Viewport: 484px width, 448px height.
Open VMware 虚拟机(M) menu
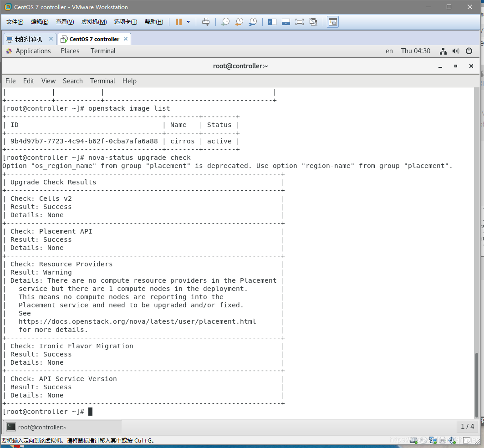coord(94,22)
